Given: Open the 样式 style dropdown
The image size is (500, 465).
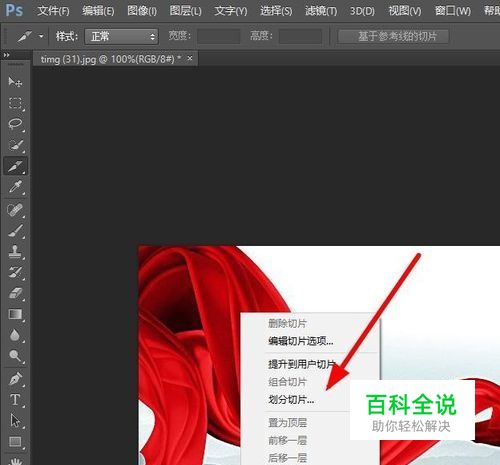Looking at the screenshot, I should 122,36.
